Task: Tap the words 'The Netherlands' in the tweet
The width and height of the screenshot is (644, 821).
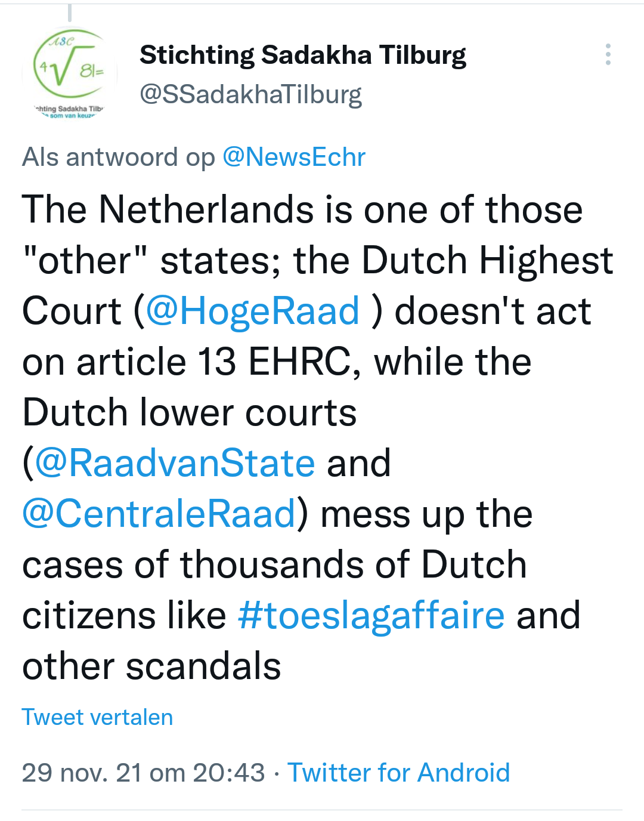Action: tap(168, 210)
